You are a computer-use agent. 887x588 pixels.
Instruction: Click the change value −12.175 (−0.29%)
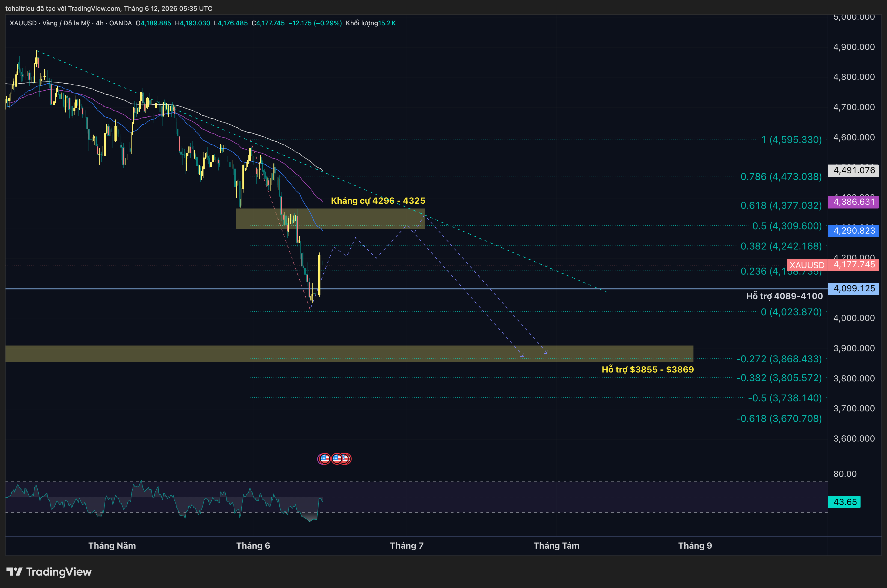click(315, 23)
